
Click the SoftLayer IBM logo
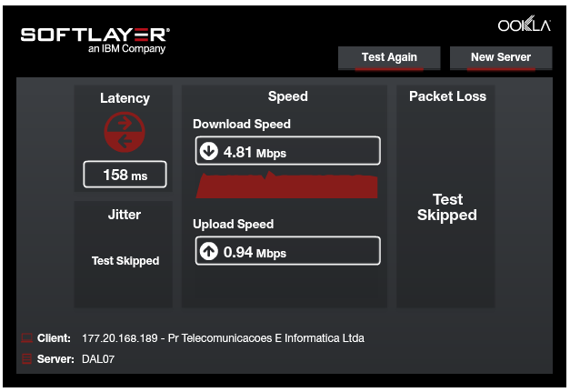point(95,39)
